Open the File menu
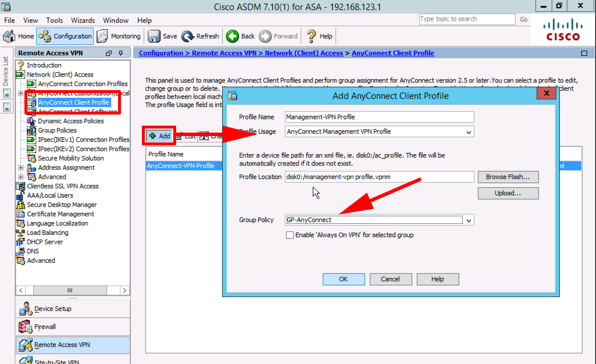The width and height of the screenshot is (596, 364). click(9, 20)
